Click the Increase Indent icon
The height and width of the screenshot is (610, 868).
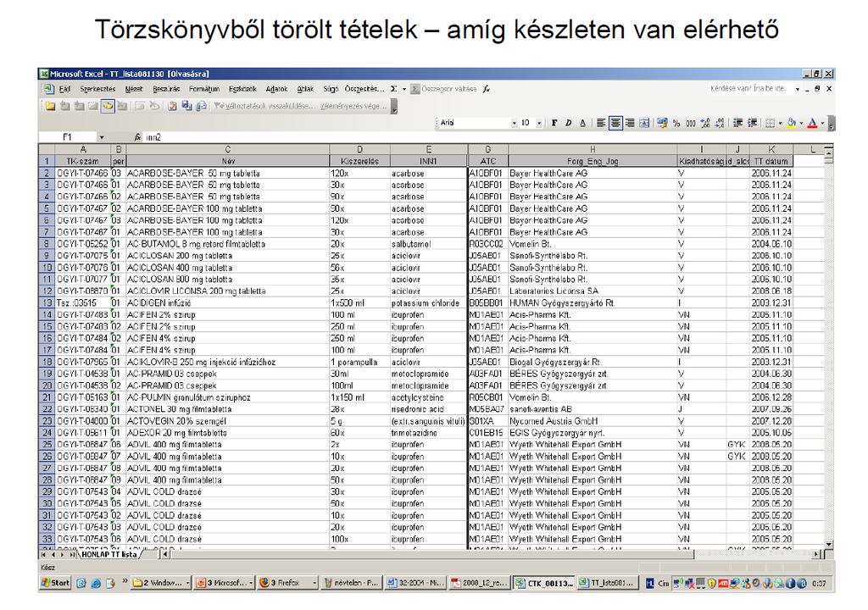point(752,124)
